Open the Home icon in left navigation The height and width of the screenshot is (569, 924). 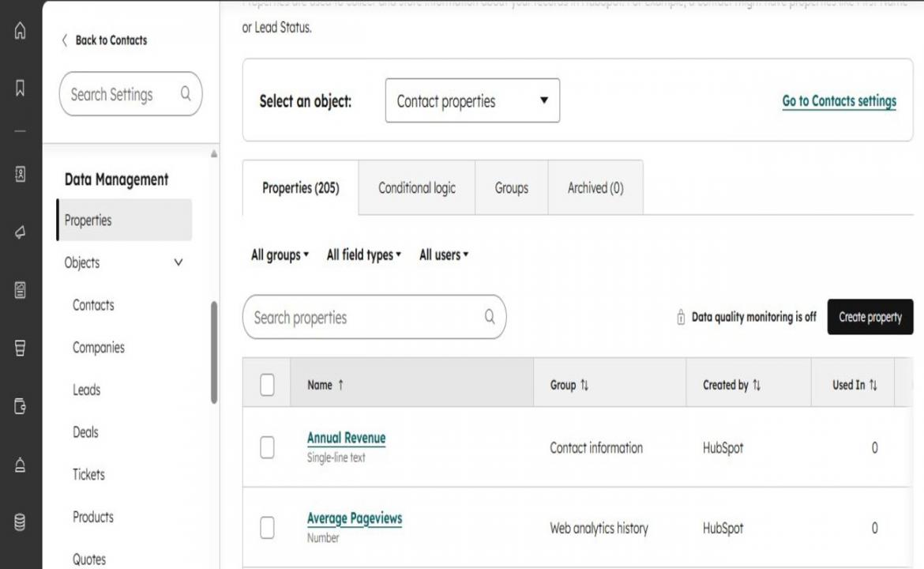20,30
